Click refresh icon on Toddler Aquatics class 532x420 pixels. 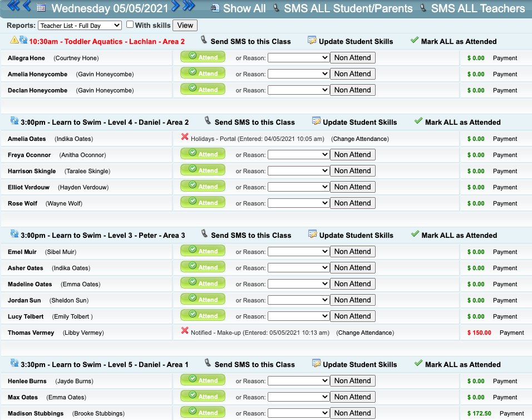point(23,40)
